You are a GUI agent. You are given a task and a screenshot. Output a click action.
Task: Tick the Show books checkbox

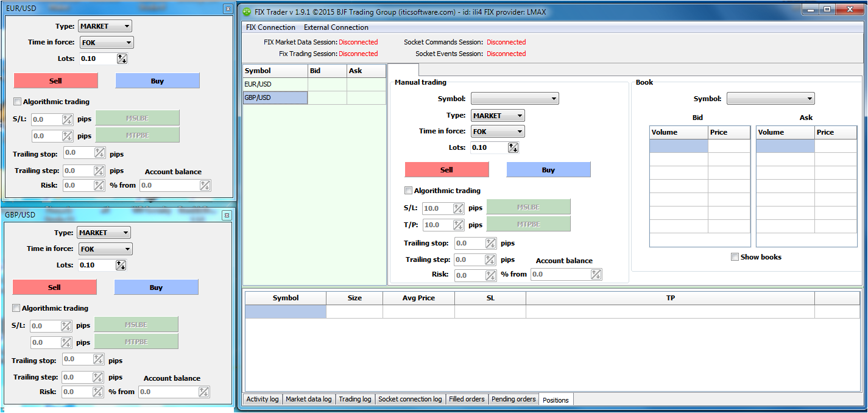pyautogui.click(x=735, y=257)
